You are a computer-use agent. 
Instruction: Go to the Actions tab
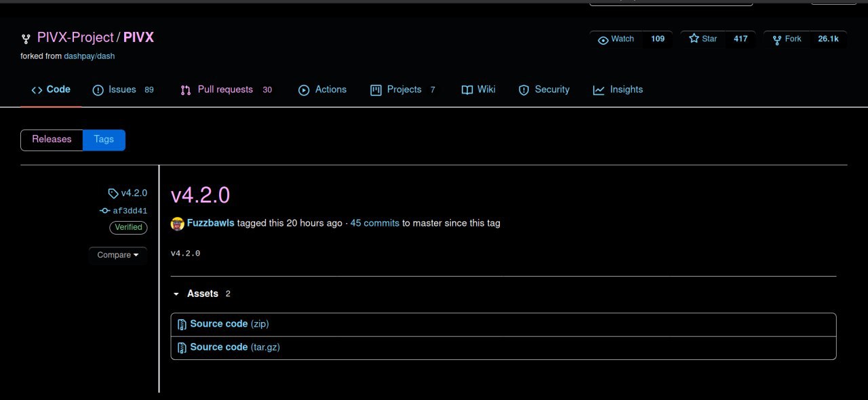(x=323, y=89)
